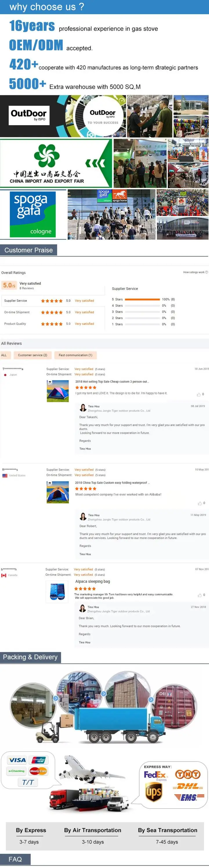Image resolution: width=209 pixels, height=868 pixels.
Task: Like the United States buyer's review
Action: click(199, 503)
